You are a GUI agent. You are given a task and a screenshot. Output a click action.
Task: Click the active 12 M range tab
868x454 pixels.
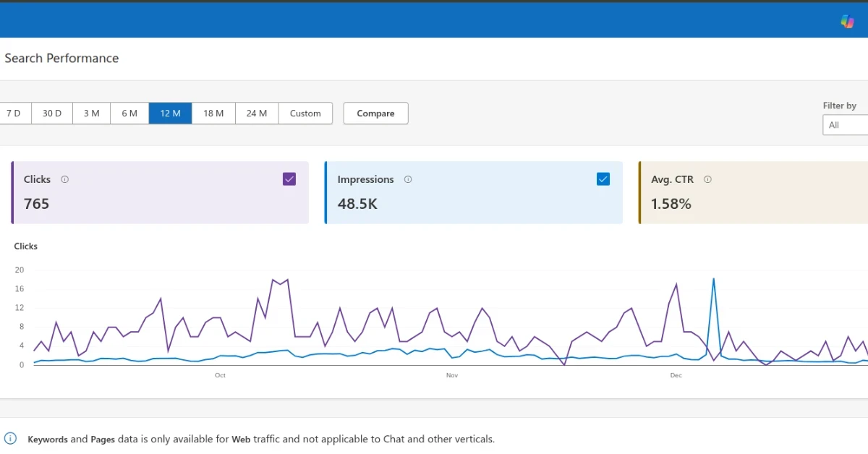point(170,113)
